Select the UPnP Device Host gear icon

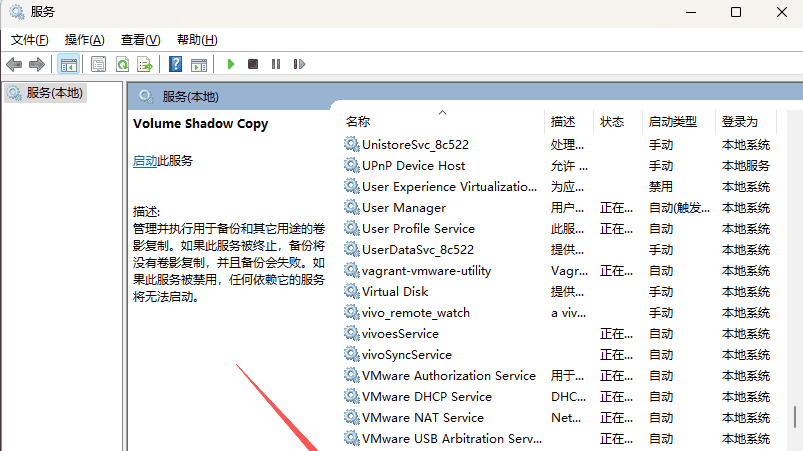[351, 165]
